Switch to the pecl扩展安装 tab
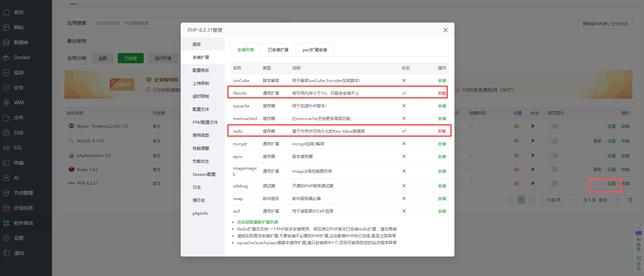Screen dimensions: 644x276 [315, 50]
